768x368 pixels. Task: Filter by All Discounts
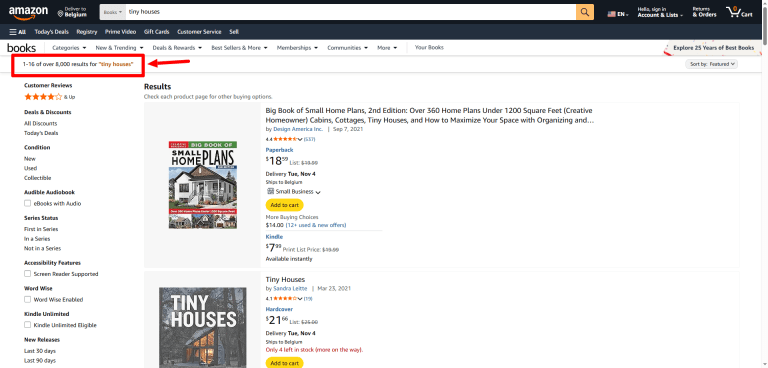[x=41, y=123]
